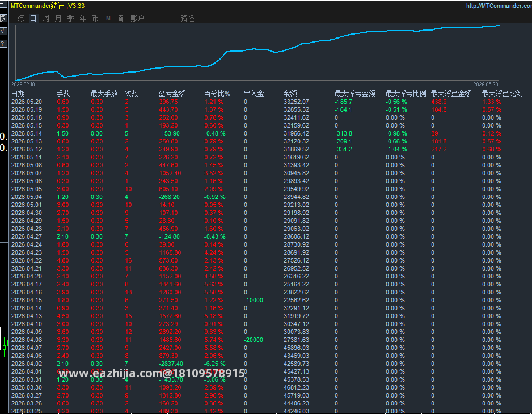The width and height of the screenshot is (532, 414).
Task: Click withdrawal value -10000
Action: click(x=253, y=301)
